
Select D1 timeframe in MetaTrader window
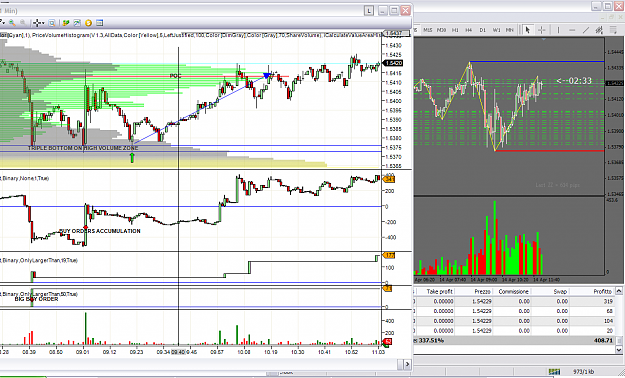tap(482, 30)
